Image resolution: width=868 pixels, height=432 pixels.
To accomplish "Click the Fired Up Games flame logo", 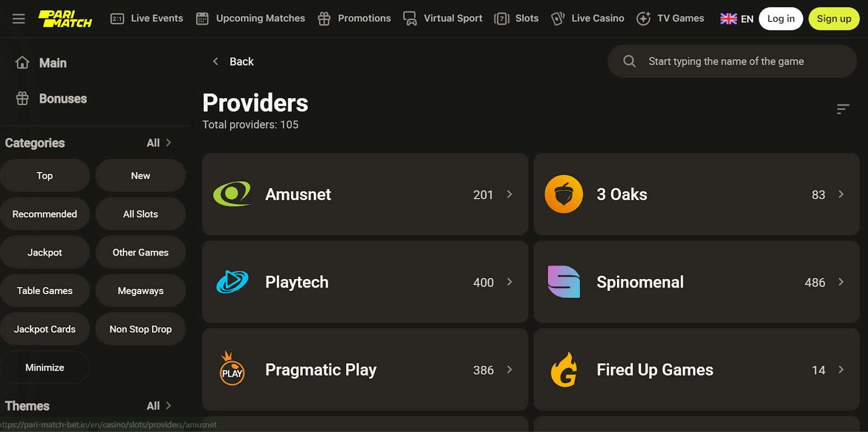I will (x=564, y=370).
